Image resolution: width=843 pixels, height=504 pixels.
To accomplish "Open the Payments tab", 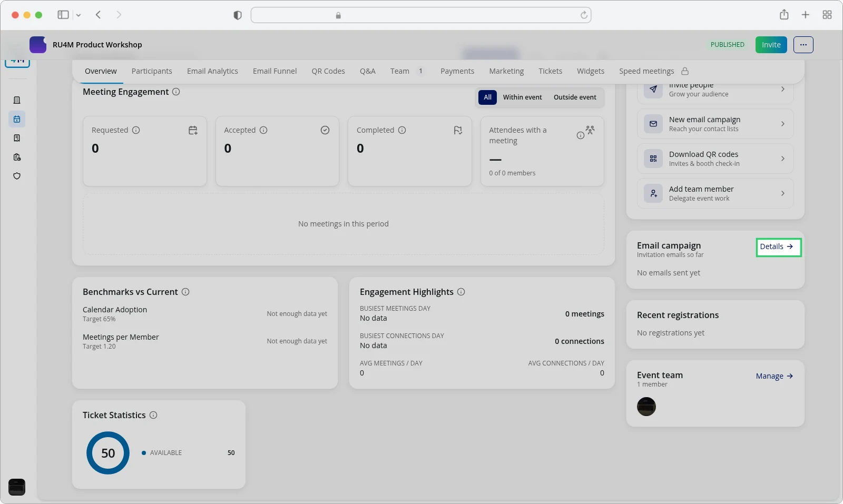I will click(x=457, y=71).
